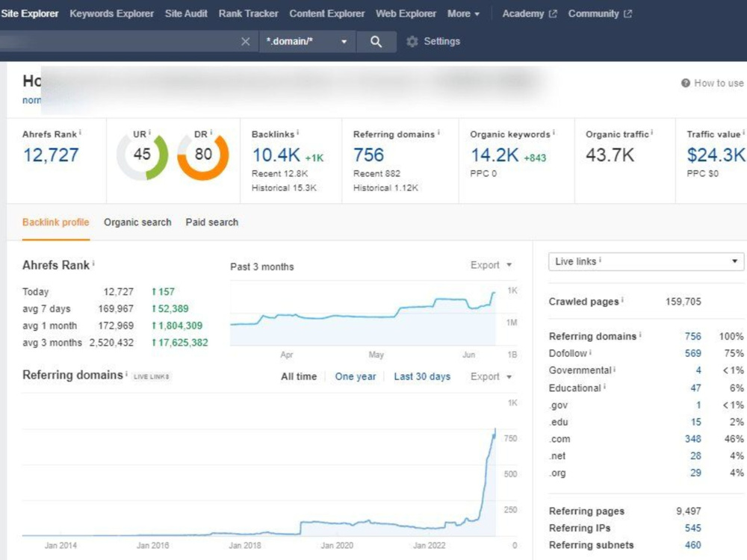Open Community external link icon
The width and height of the screenshot is (747, 560).
[628, 13]
